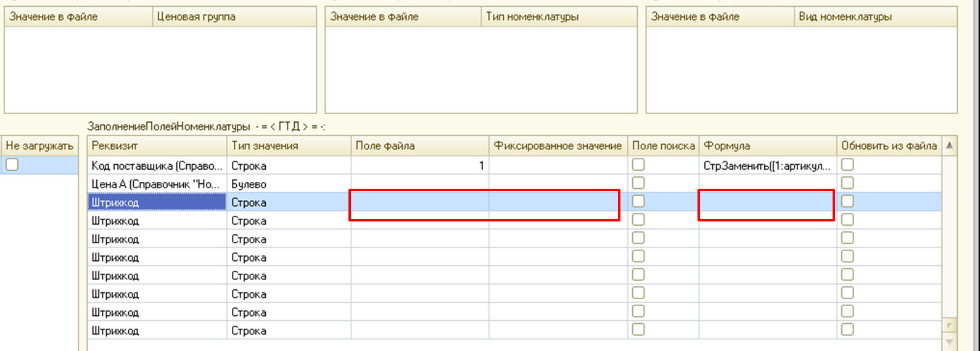Check 'Обновить из файла' in the Цена А row
Screen dimensions: 980x351
pyautogui.click(x=847, y=183)
